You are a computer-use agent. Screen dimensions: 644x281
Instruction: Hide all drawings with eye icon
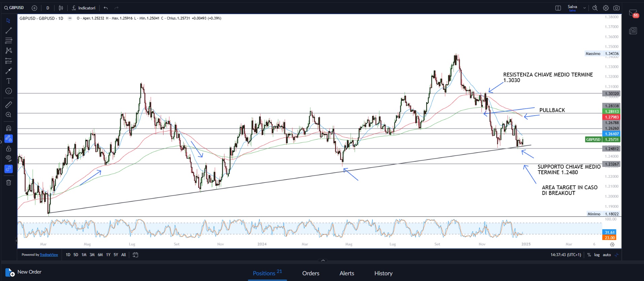point(9,158)
